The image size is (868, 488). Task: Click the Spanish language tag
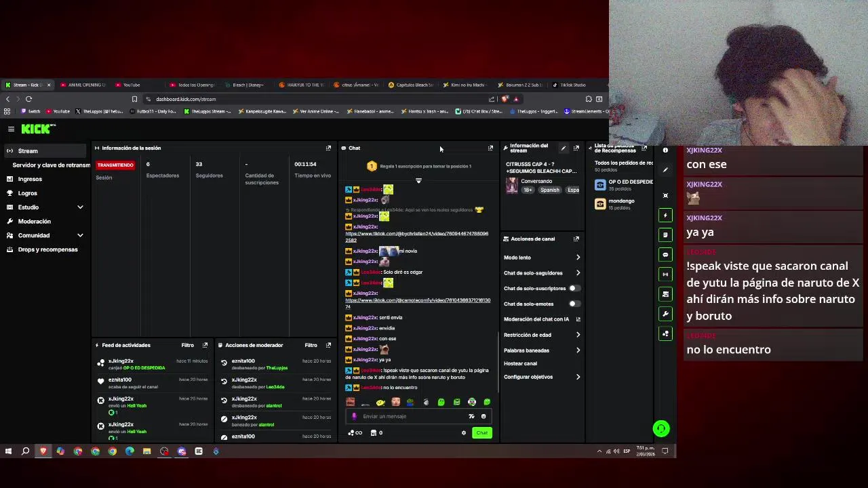point(550,190)
